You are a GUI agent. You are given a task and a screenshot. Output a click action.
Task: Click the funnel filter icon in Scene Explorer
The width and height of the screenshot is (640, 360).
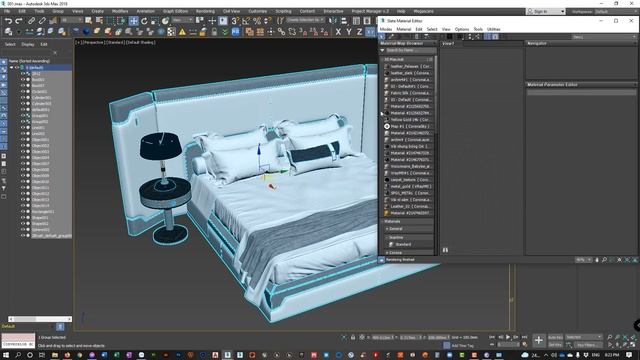(x=3, y=189)
